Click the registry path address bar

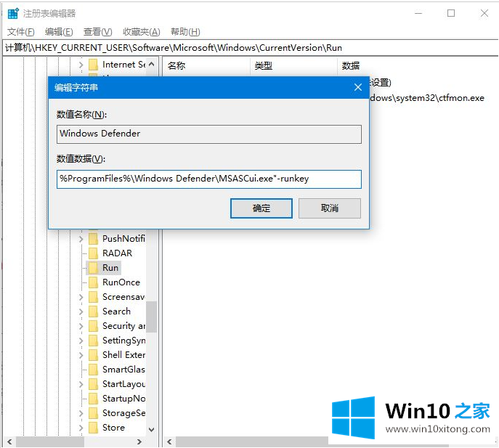point(250,48)
